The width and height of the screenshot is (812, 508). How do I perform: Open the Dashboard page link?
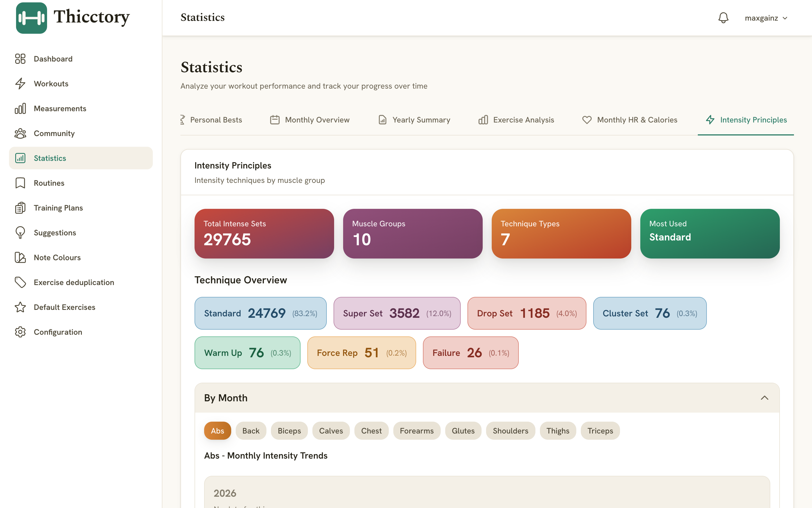[81, 59]
